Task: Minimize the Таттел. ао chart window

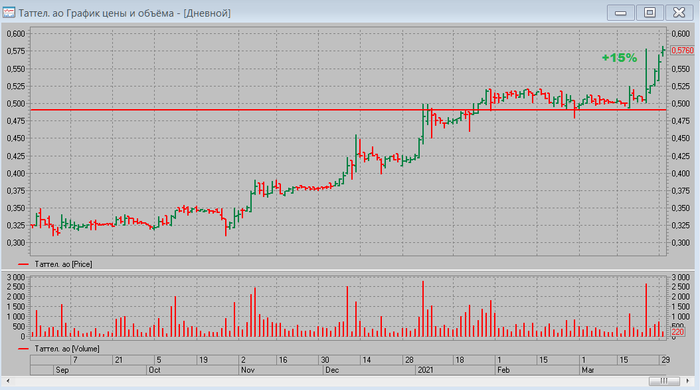Action: coord(621,12)
